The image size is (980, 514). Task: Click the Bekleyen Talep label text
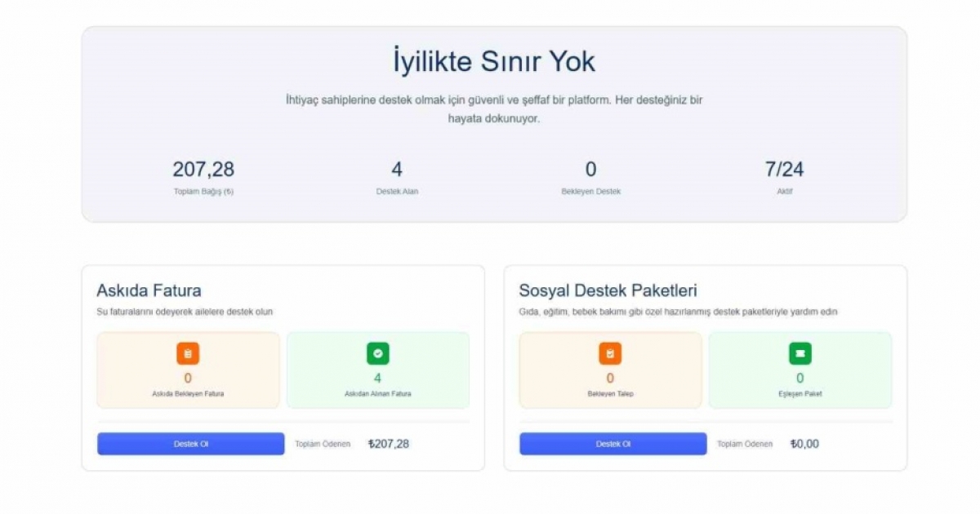(610, 393)
